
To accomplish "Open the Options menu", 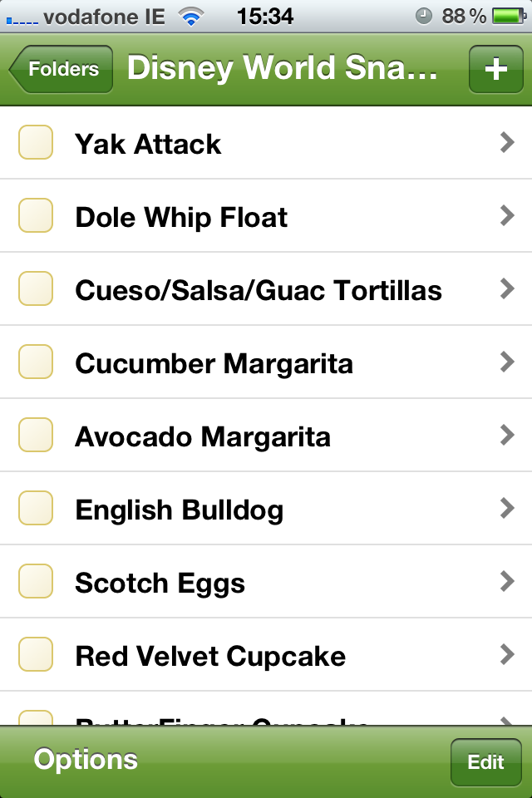I will (x=86, y=759).
